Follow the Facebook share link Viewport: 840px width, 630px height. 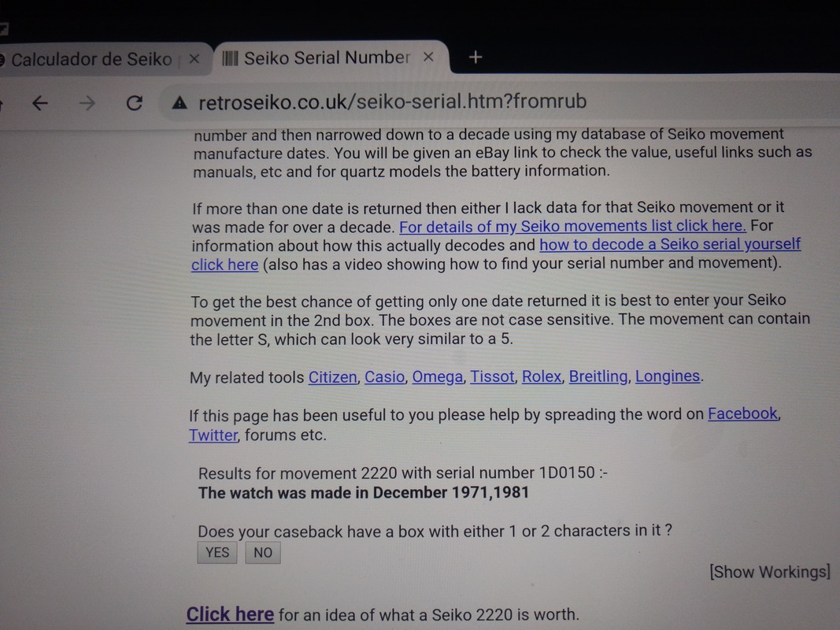click(x=742, y=413)
